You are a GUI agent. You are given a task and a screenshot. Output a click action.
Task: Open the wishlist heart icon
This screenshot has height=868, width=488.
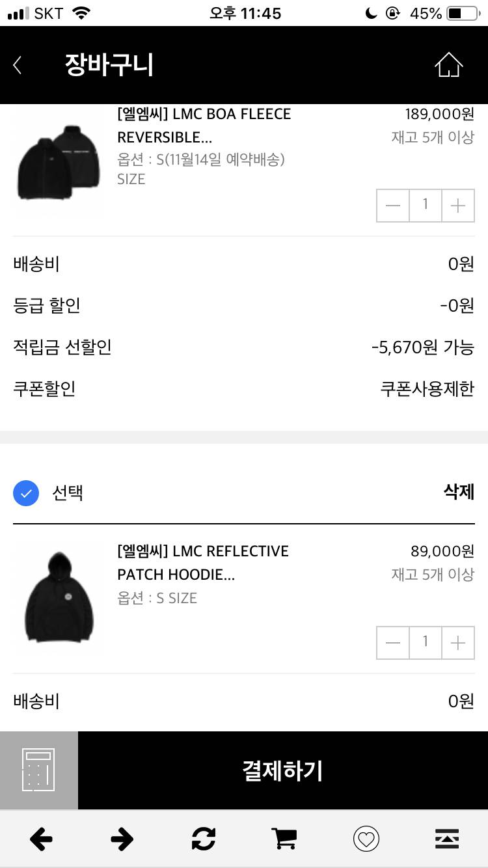pyautogui.click(x=366, y=839)
